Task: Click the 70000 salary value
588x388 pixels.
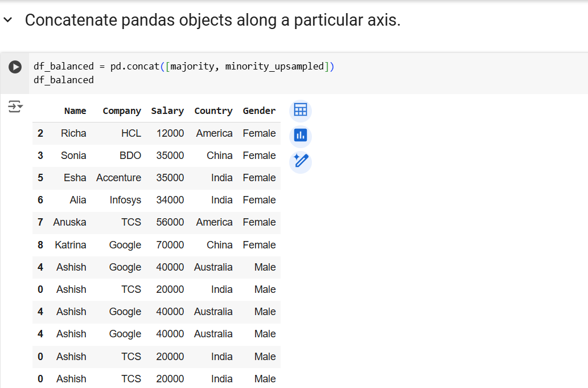Action: (x=170, y=245)
